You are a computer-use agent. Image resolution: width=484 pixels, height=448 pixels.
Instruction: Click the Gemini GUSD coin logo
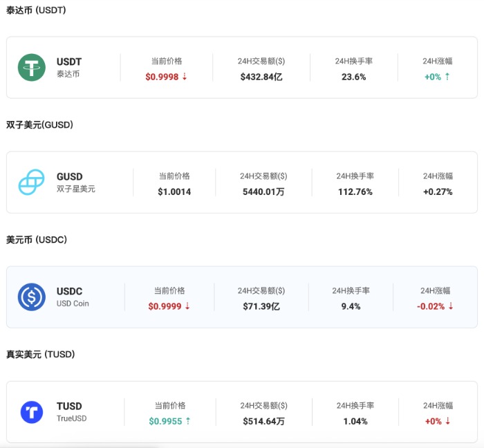point(32,183)
